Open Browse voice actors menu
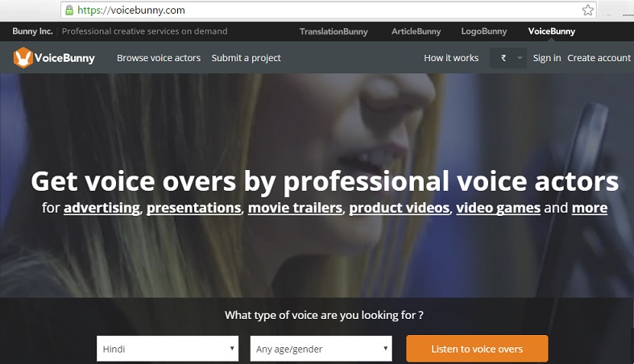Screen dimensions: 634x364 pyautogui.click(x=159, y=58)
